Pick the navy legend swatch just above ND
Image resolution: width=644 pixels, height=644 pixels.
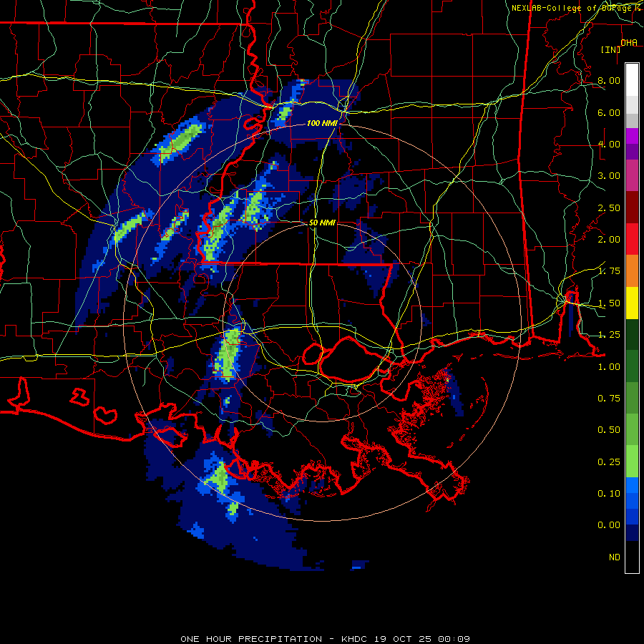click(632, 533)
